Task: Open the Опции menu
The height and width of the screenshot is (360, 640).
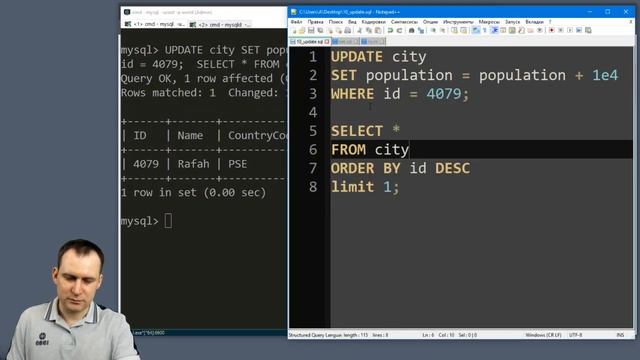Action: coord(430,22)
